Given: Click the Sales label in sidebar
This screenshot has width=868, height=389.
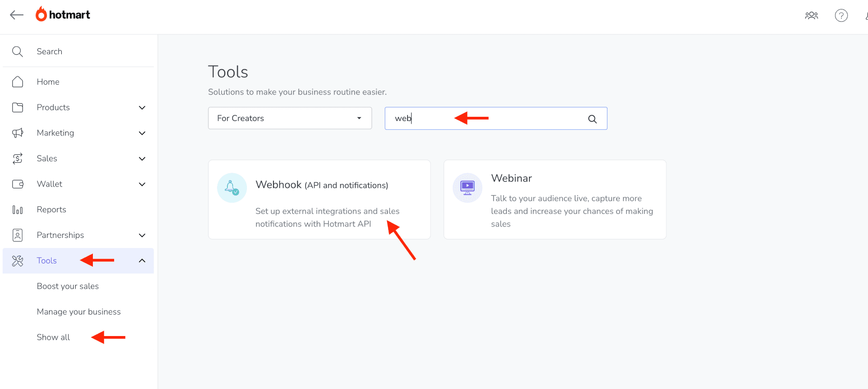Looking at the screenshot, I should [47, 158].
